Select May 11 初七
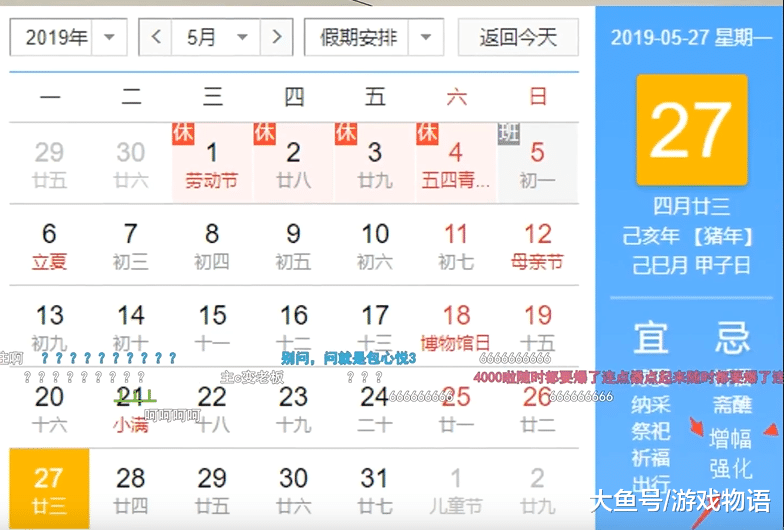The height and width of the screenshot is (530, 784). click(x=456, y=245)
